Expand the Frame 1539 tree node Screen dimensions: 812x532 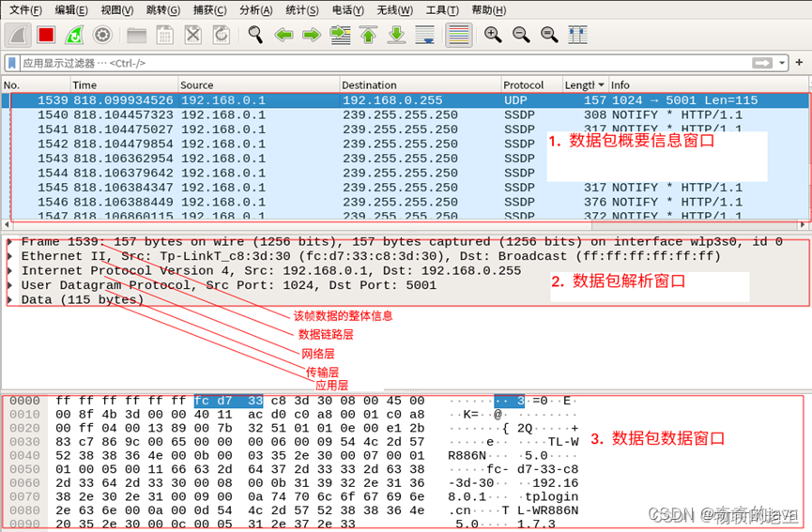(x=9, y=242)
